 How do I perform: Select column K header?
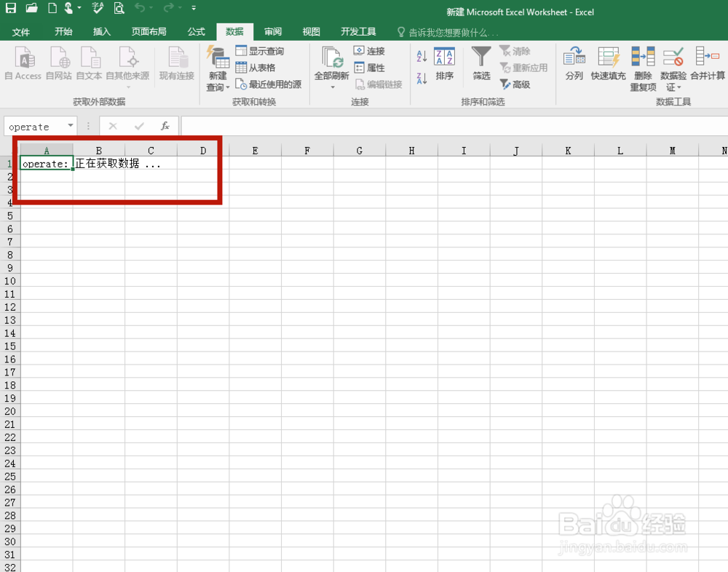[568, 150]
